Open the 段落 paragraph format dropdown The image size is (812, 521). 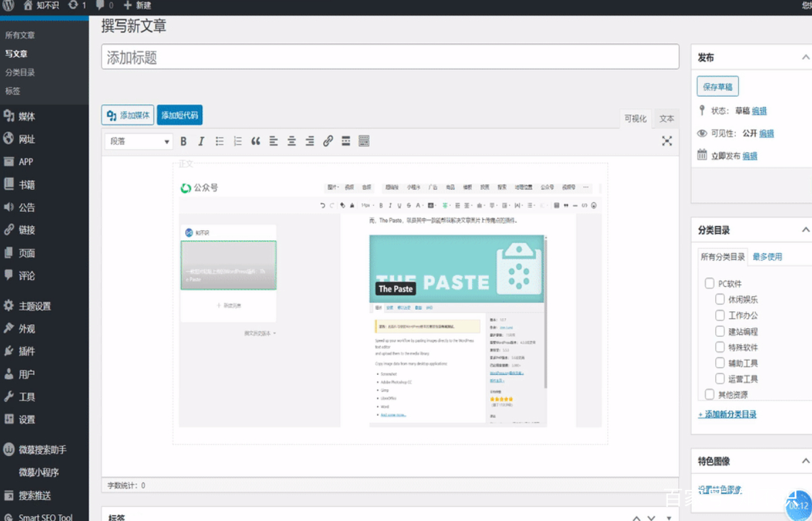click(x=139, y=141)
